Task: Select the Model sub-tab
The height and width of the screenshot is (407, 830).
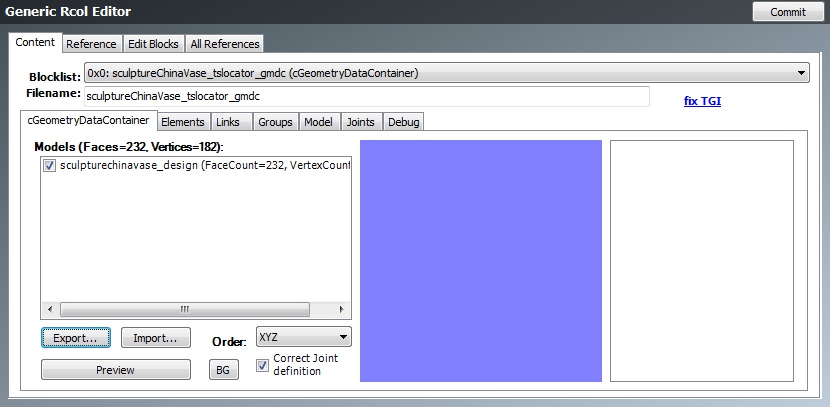Action: point(318,122)
